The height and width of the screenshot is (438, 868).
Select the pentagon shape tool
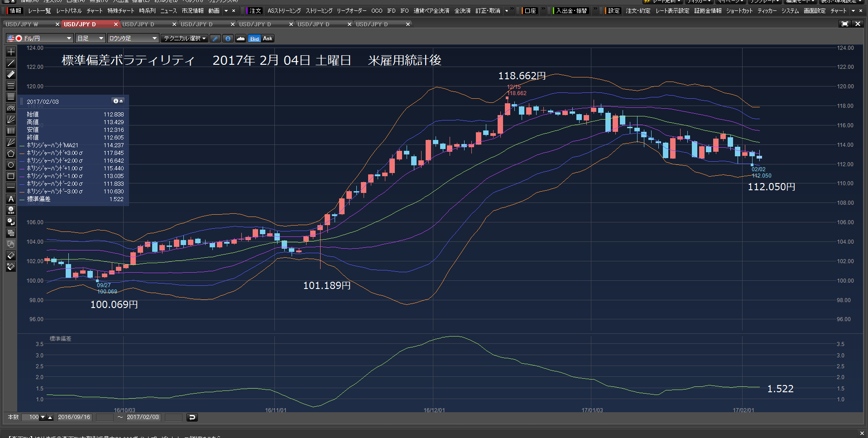coord(11,154)
